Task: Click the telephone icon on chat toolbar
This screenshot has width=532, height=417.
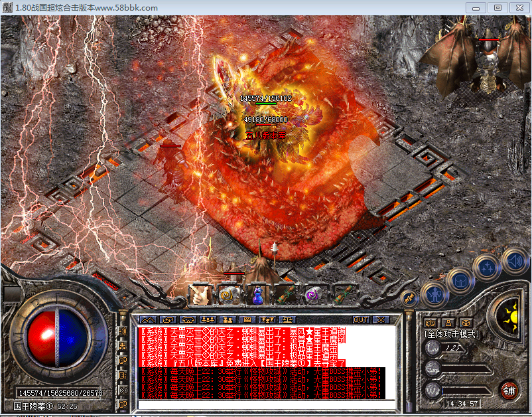Action: pyautogui.click(x=188, y=319)
